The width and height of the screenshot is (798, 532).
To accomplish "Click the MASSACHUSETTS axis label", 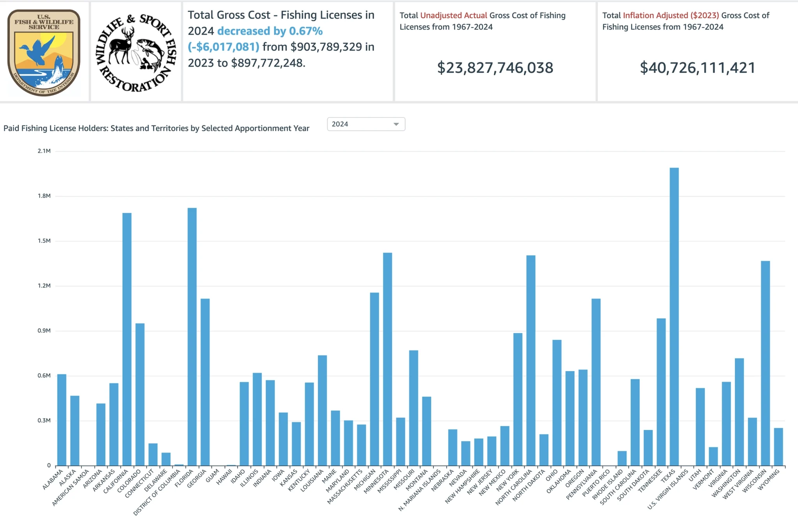I will point(345,487).
